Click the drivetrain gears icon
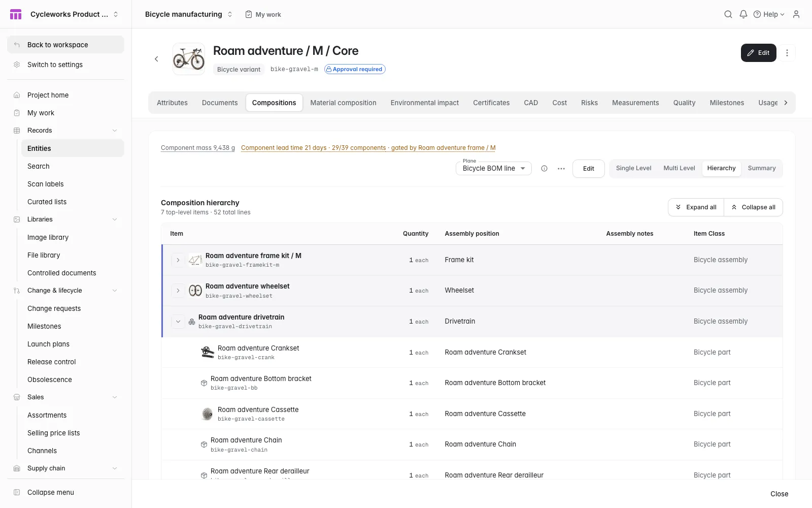The image size is (812, 508). [x=192, y=322]
